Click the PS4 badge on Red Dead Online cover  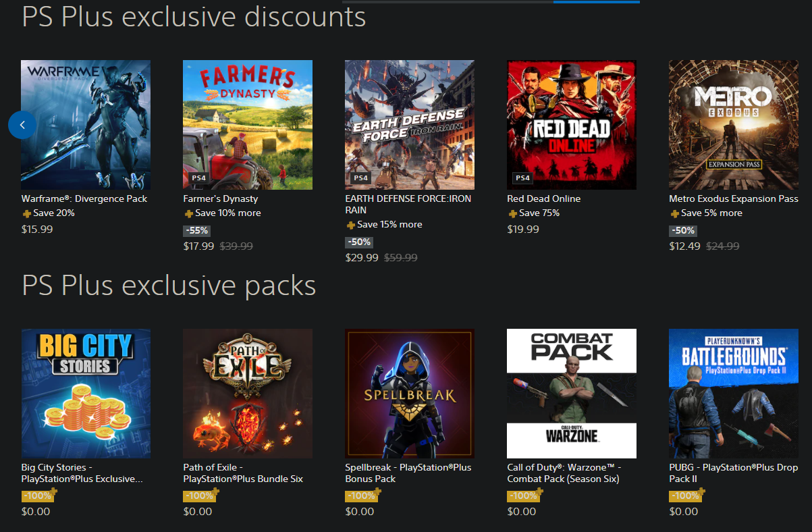tap(522, 178)
